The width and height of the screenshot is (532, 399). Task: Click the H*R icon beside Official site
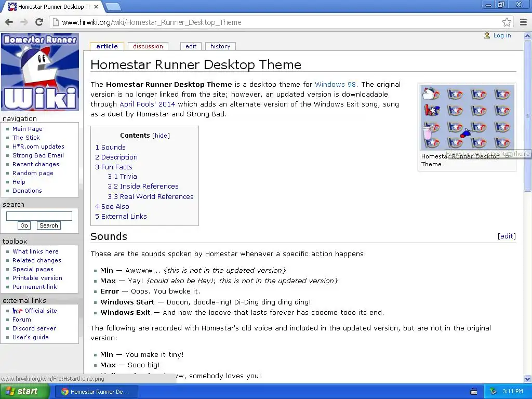(17, 311)
